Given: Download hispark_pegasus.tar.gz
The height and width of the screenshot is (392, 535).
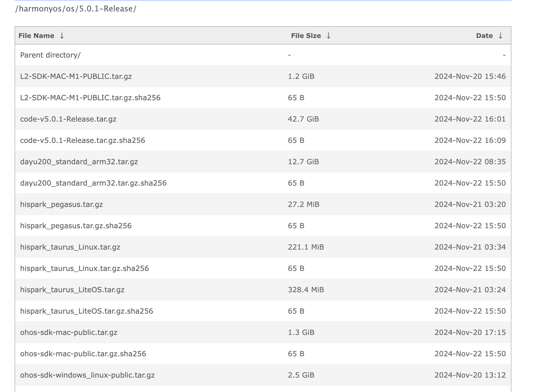Looking at the screenshot, I should pos(62,204).
